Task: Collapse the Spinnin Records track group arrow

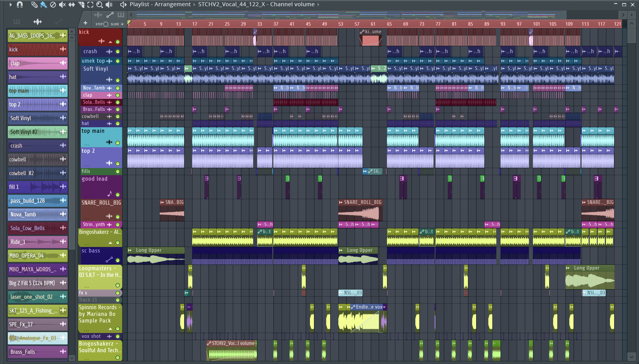Action: 110,329
